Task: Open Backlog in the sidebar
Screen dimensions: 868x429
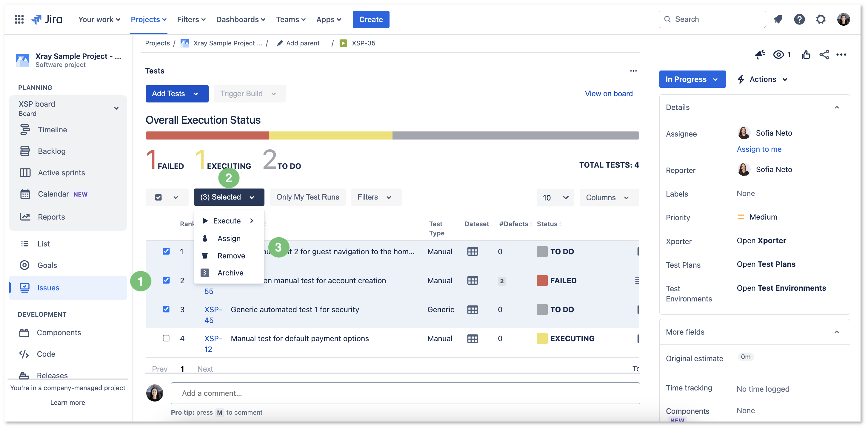Action: point(52,151)
